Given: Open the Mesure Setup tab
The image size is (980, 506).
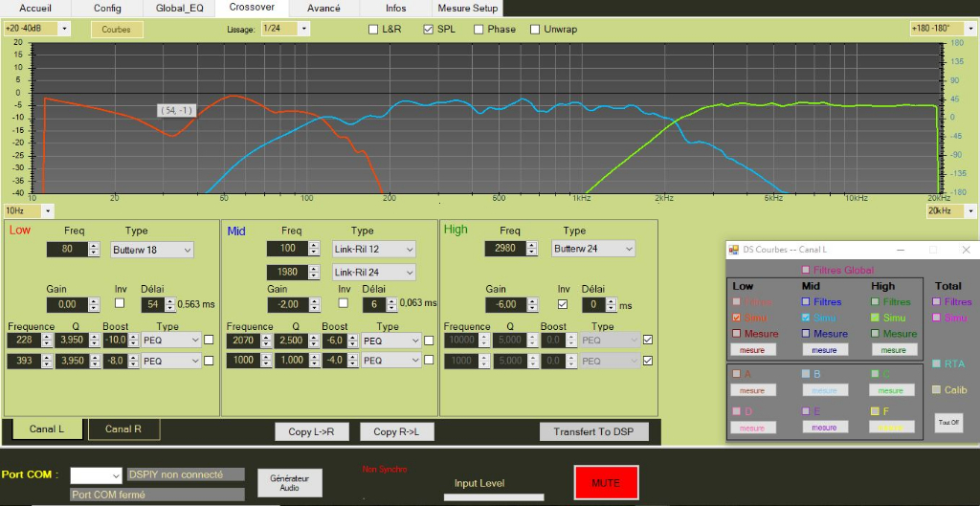Looking at the screenshot, I should [x=468, y=8].
